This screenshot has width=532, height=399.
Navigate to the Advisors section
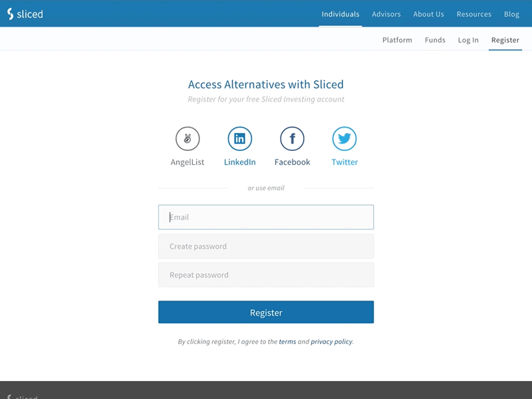tap(386, 13)
